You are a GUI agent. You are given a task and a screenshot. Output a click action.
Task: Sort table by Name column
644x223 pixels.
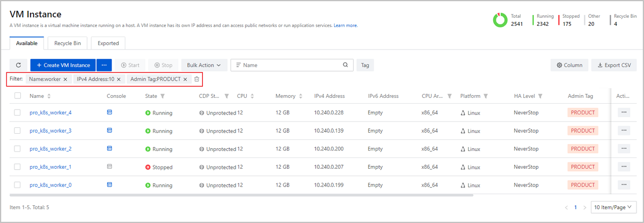coord(49,96)
